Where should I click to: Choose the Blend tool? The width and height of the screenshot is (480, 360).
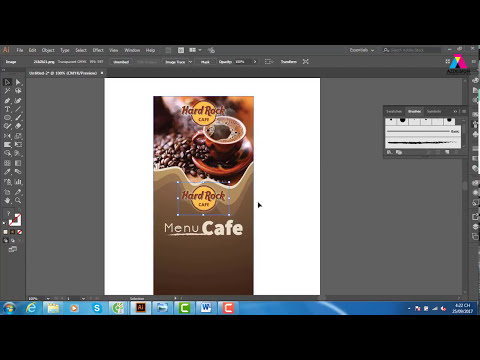click(18, 172)
